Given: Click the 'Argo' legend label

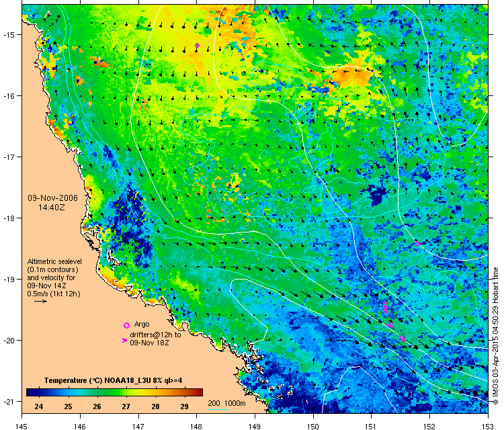Looking at the screenshot, I should pos(142,325).
